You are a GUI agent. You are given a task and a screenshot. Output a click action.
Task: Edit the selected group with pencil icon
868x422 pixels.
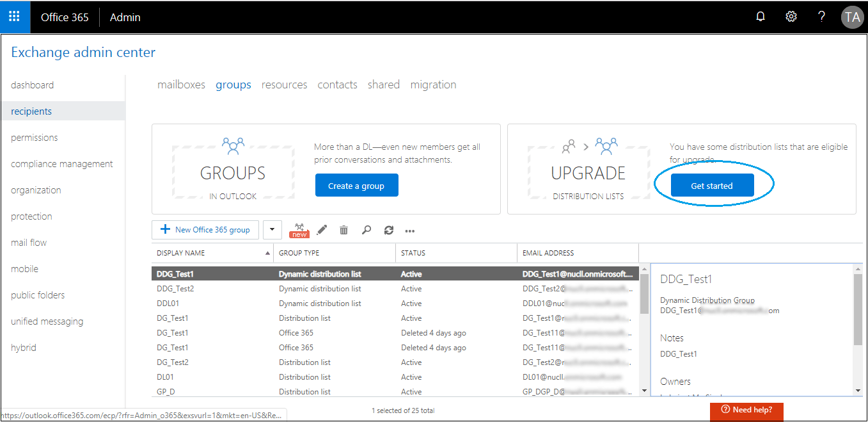322,230
